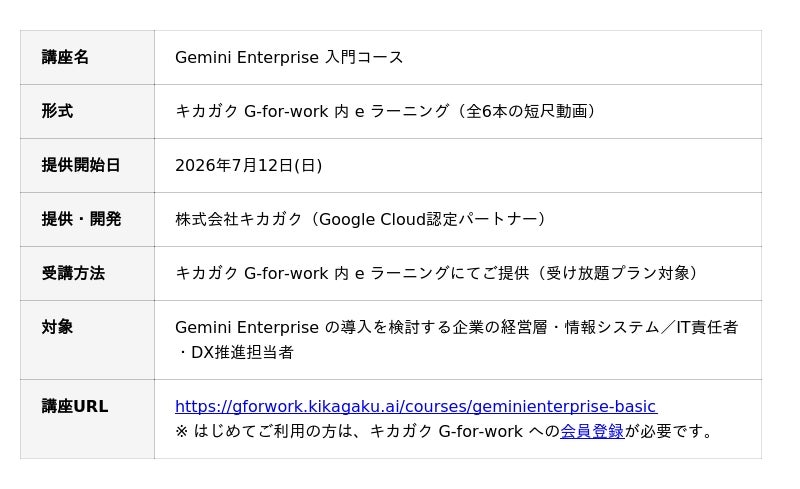Click the 2026年7月12日(日) date text
Viewport: 800px width, 489px height.
[248, 165]
